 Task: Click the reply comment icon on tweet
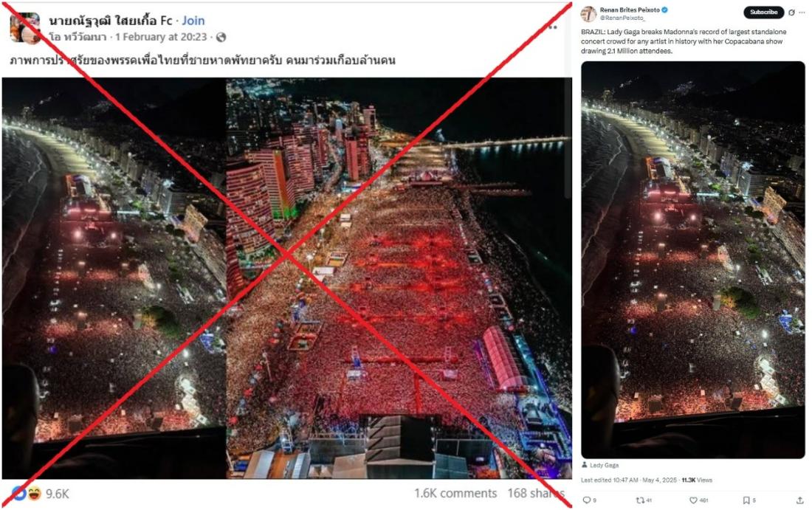coord(587,500)
